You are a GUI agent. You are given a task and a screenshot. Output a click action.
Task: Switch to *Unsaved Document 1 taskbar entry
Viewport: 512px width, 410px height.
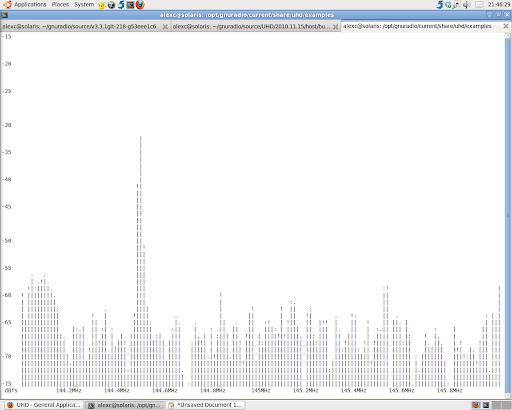pyautogui.click(x=206, y=405)
